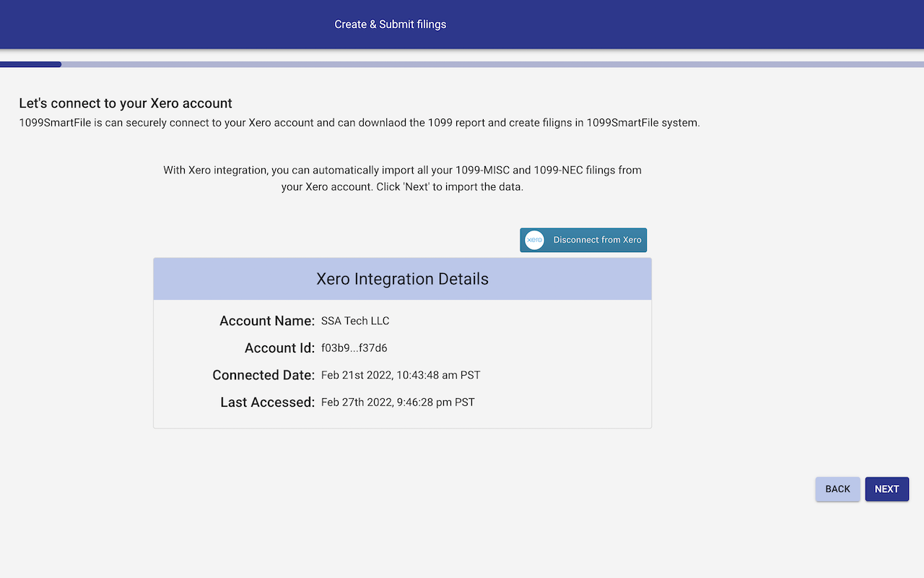
Task: Click the 1099SmartFile securely connect description
Action: (x=359, y=123)
